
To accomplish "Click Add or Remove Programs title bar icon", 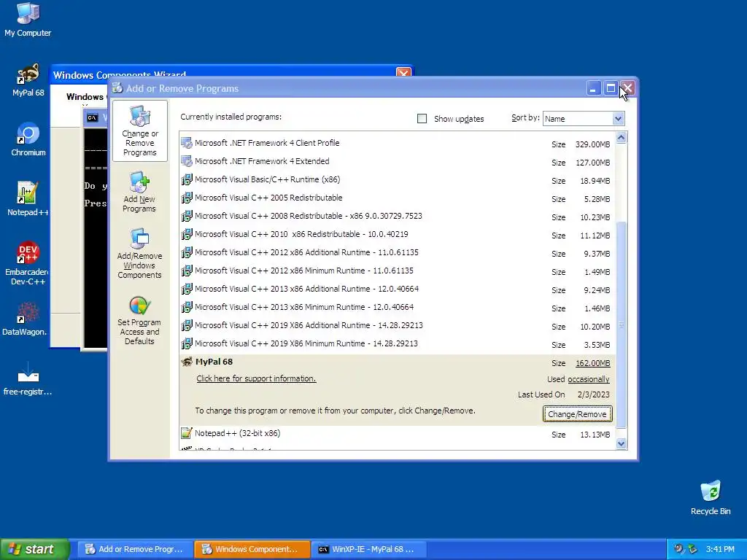I will coord(117,88).
